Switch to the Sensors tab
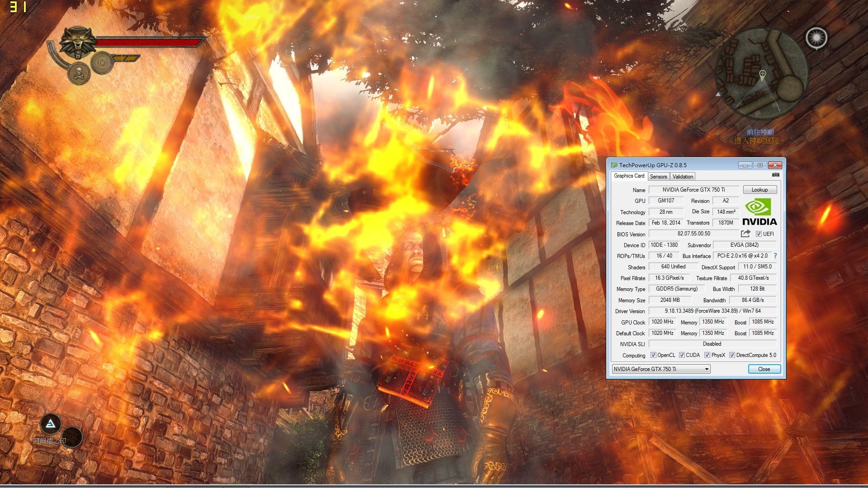This screenshot has height=488, width=868. pyautogui.click(x=658, y=177)
